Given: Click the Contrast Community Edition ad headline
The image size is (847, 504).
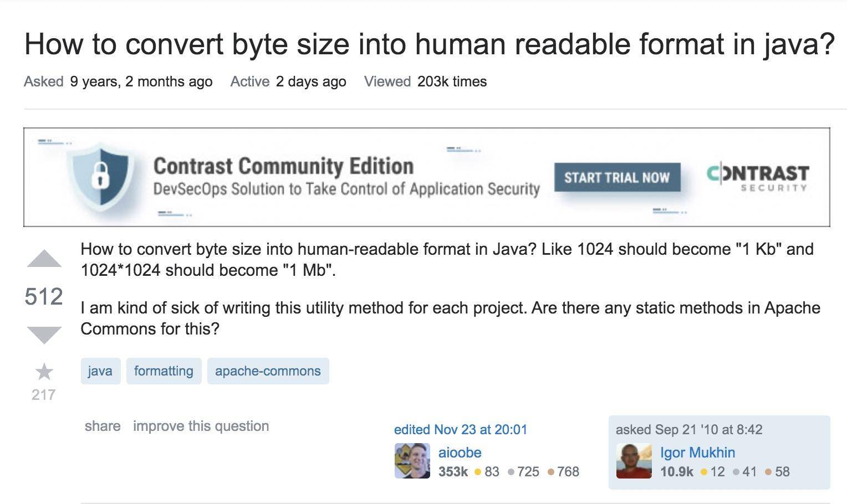Looking at the screenshot, I should (283, 166).
